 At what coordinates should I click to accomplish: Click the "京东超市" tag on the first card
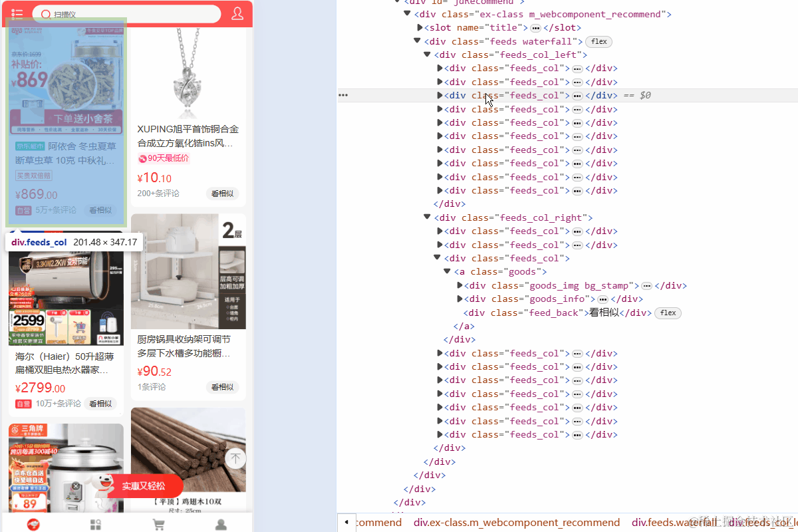coord(30,147)
